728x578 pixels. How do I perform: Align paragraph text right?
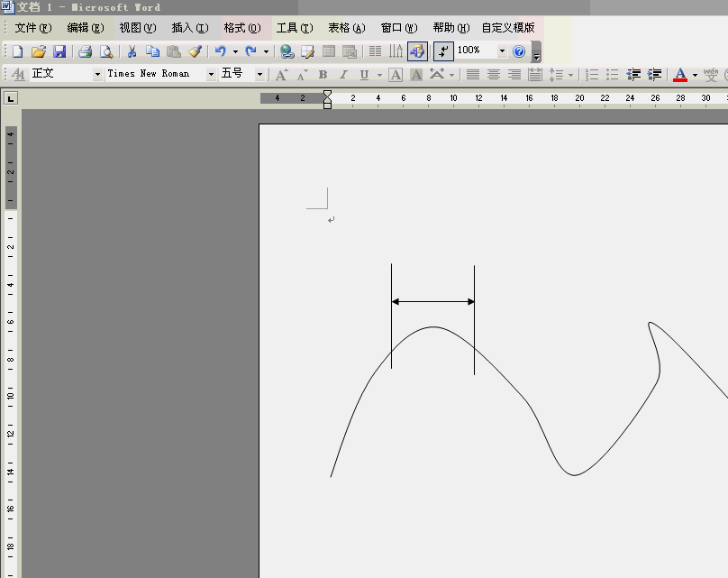[514, 75]
